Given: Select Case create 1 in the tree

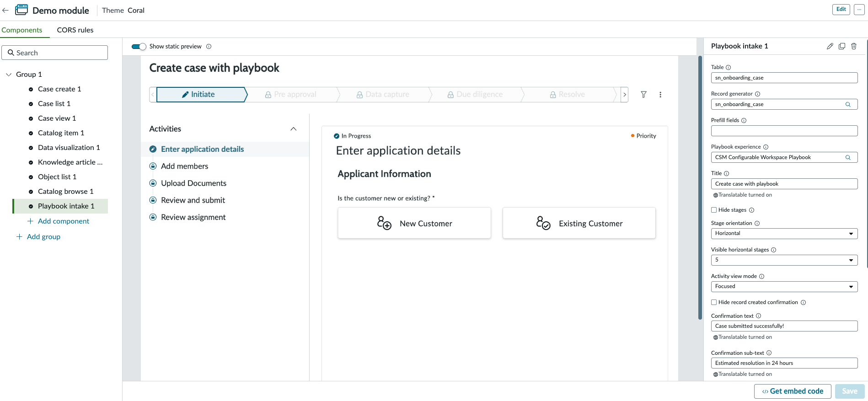Looking at the screenshot, I should tap(59, 89).
